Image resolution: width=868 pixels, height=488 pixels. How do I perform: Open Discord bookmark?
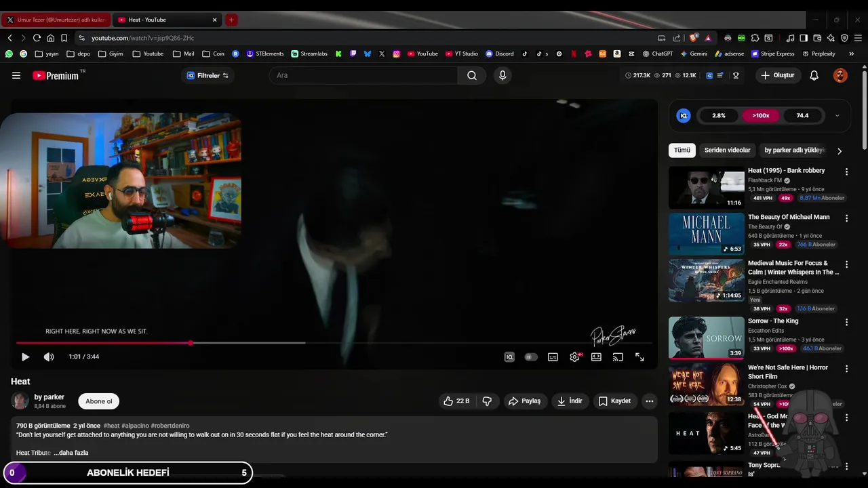click(499, 54)
